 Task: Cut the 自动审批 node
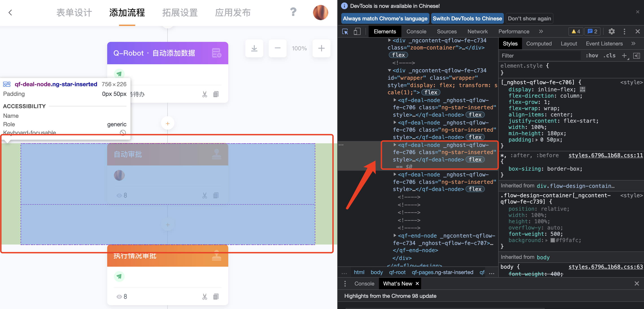pyautogui.click(x=205, y=195)
